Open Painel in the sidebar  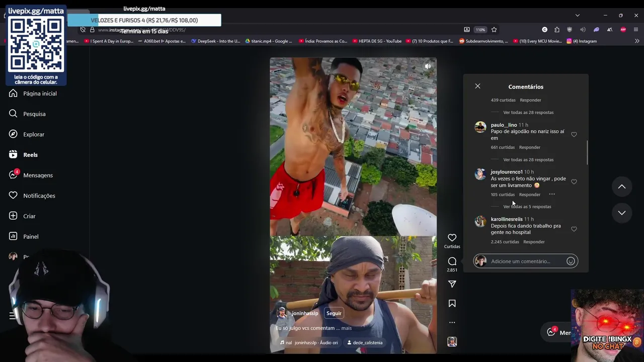coord(24,236)
